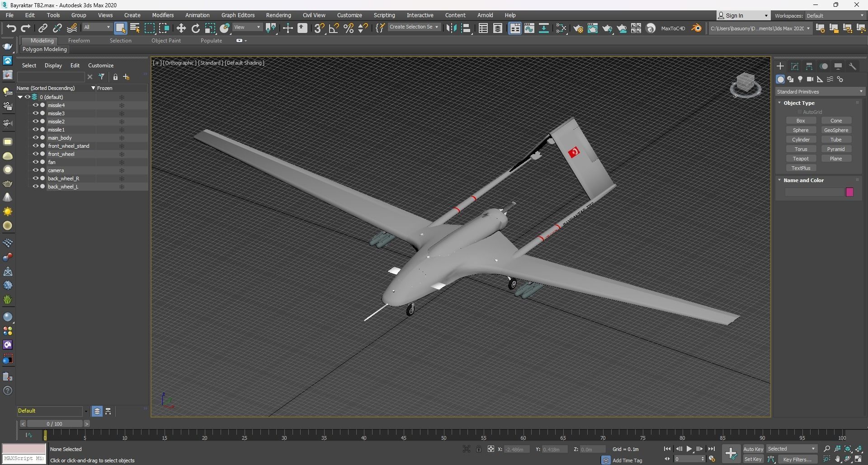Image resolution: width=868 pixels, height=465 pixels.
Task: Click the time slider 0 / 100 handle
Action: click(x=54, y=424)
